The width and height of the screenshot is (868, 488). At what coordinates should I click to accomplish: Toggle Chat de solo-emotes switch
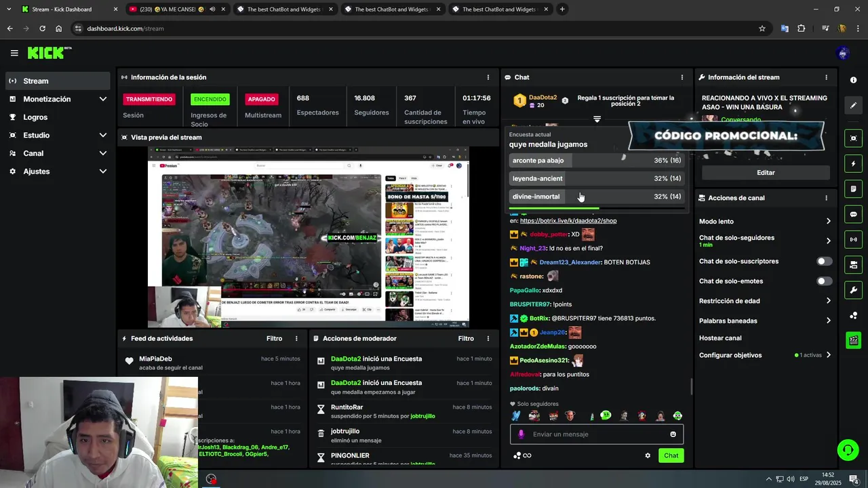click(x=824, y=281)
